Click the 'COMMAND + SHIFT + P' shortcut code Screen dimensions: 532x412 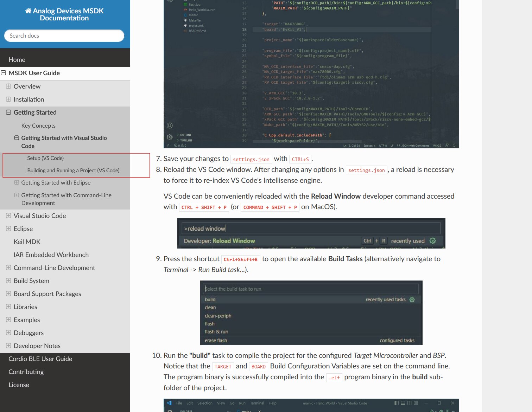tap(270, 207)
